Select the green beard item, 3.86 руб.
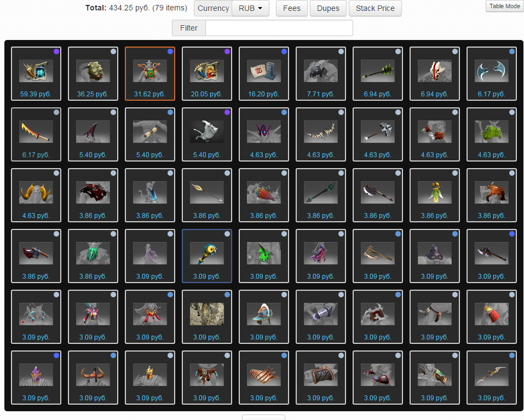The image size is (524, 420). [93, 256]
